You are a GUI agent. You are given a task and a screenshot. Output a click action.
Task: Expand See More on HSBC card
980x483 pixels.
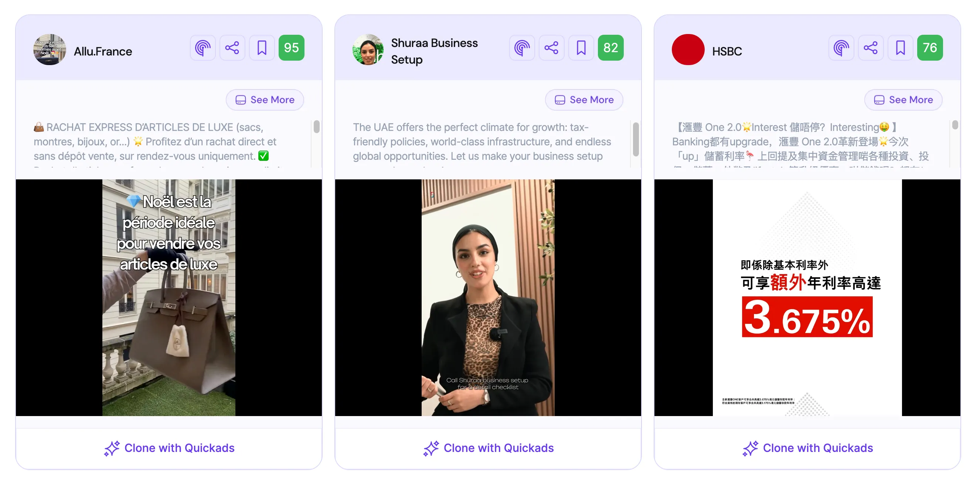[x=903, y=100]
